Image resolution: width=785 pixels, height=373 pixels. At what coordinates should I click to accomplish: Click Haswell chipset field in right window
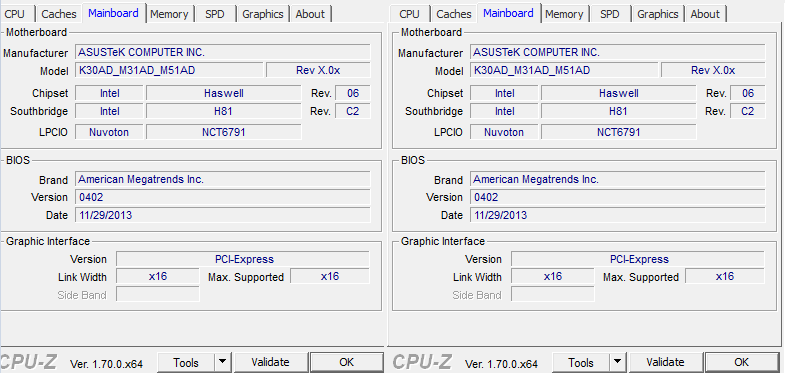coord(618,93)
